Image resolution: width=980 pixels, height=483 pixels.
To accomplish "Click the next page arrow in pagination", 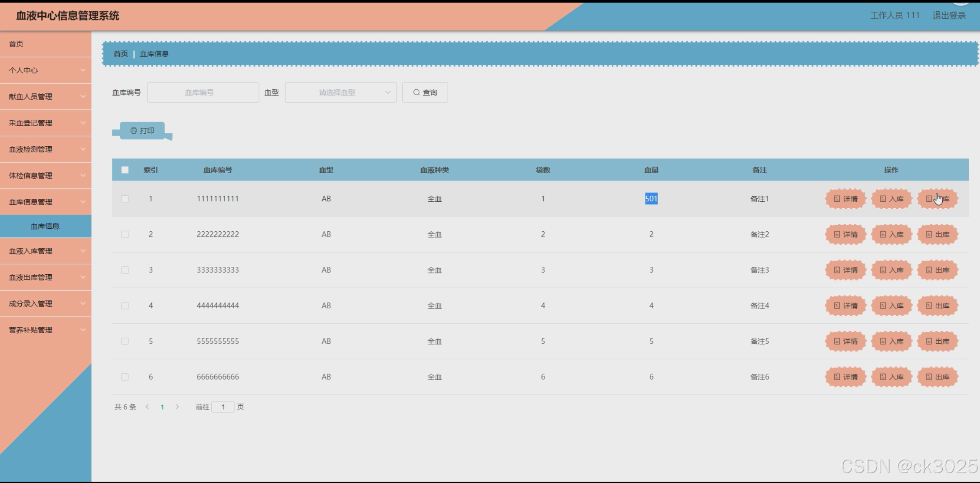I will (177, 407).
